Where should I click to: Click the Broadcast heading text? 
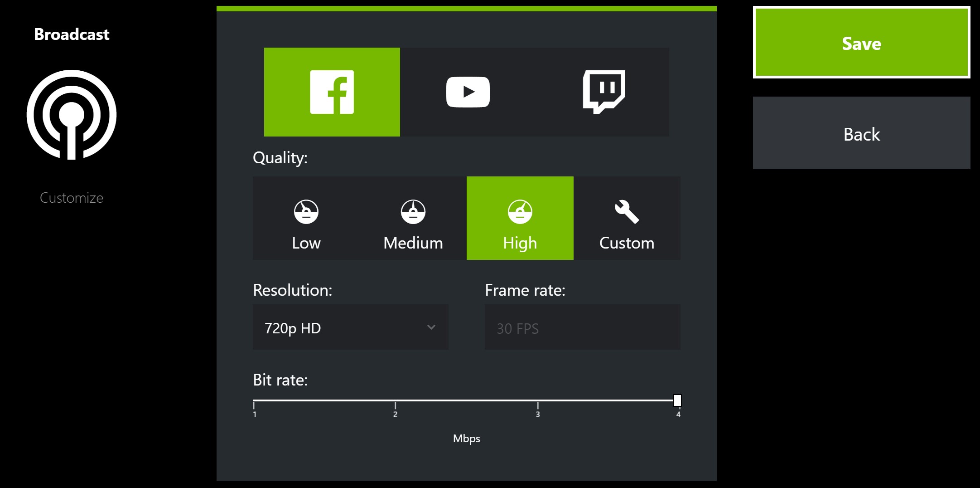[72, 34]
